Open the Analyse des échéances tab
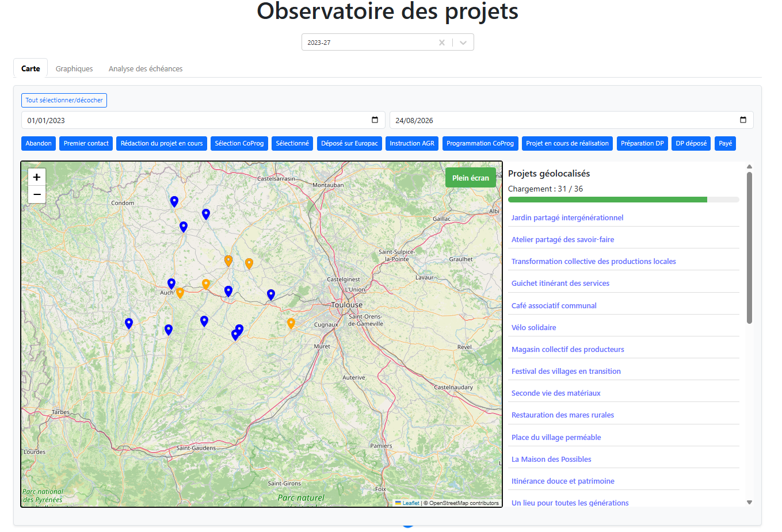The image size is (782, 532). tap(146, 68)
